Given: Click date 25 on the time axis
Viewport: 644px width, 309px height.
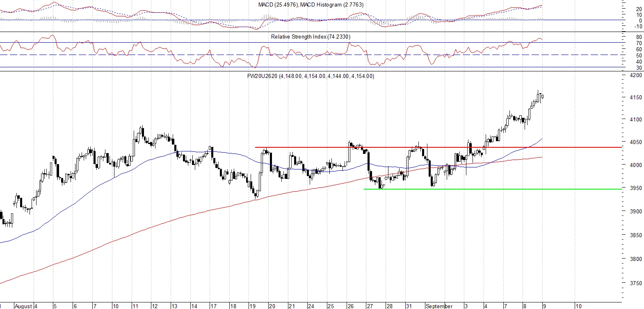Looking at the screenshot, I should coord(331,306).
